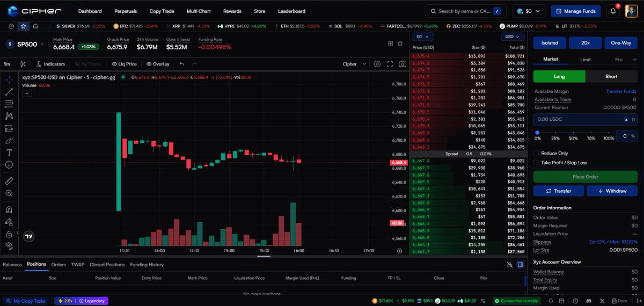This screenshot has width=644, height=306.
Task: Open My Copy Tasks
Action: [x=25, y=301]
